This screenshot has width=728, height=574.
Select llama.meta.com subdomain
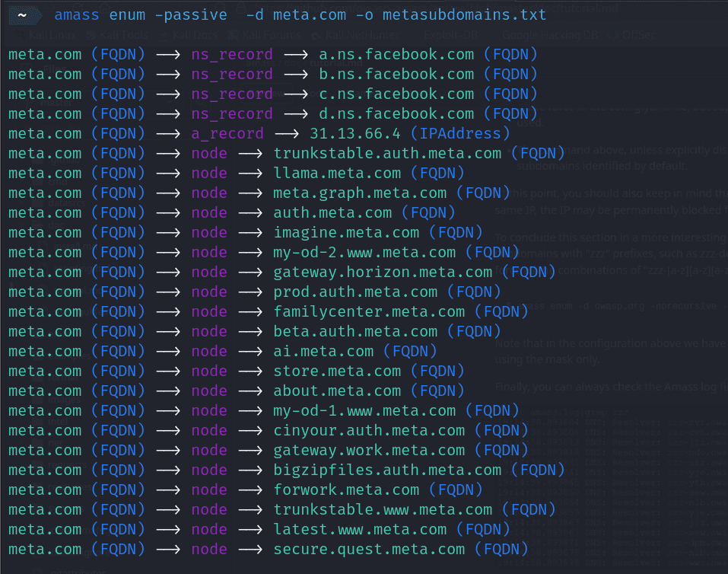[x=337, y=174]
